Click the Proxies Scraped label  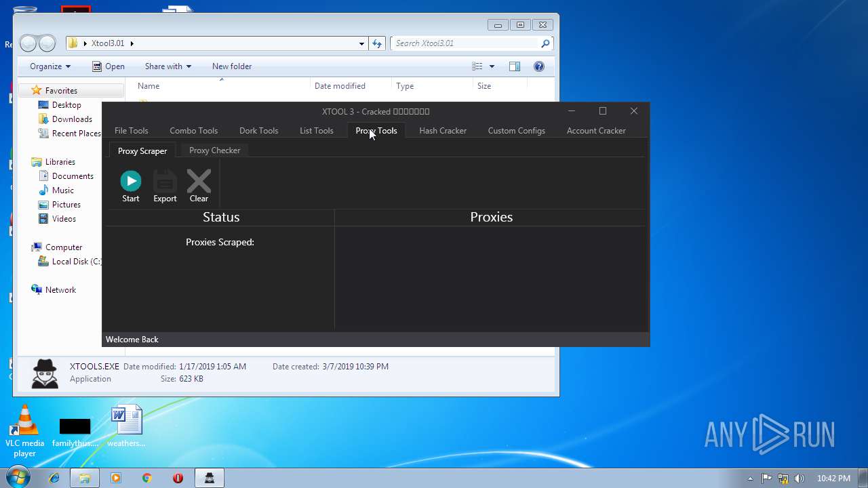click(220, 242)
